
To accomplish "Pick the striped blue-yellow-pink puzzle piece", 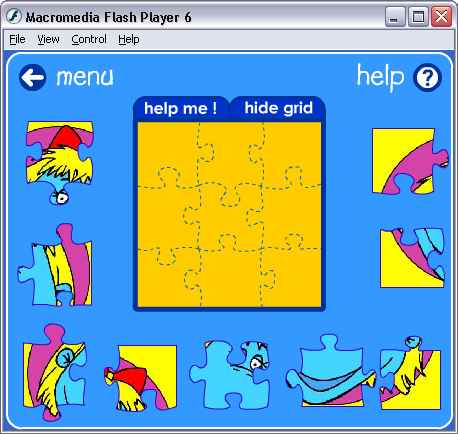I will [x=55, y=265].
